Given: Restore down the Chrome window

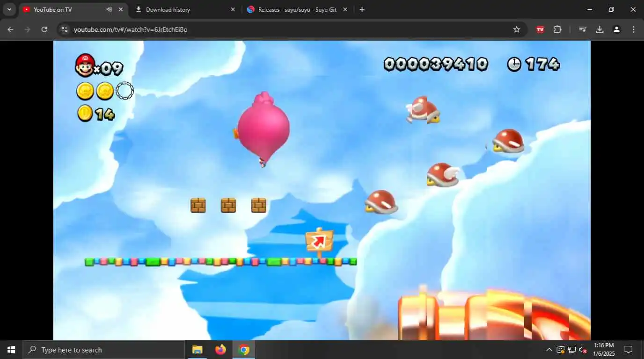Looking at the screenshot, I should tap(611, 9).
